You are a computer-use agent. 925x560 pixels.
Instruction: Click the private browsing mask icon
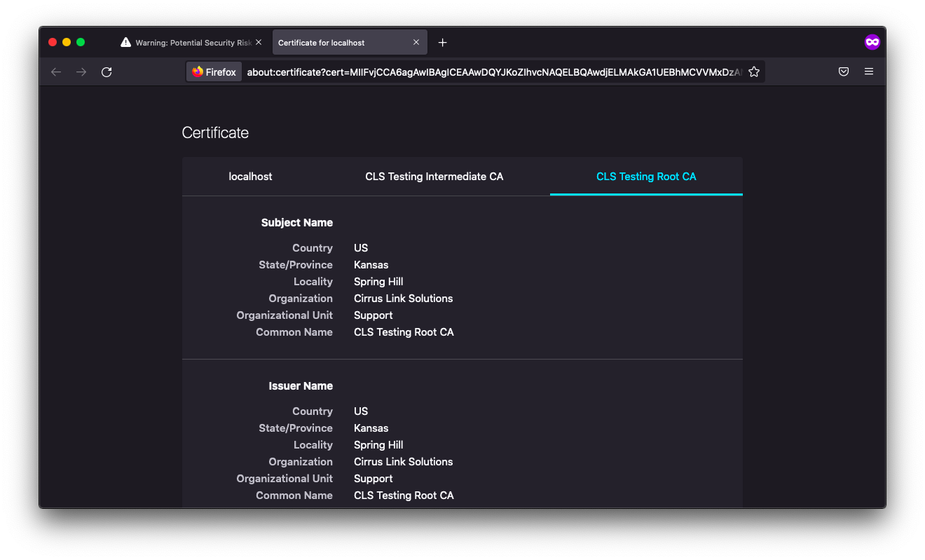pos(872,42)
